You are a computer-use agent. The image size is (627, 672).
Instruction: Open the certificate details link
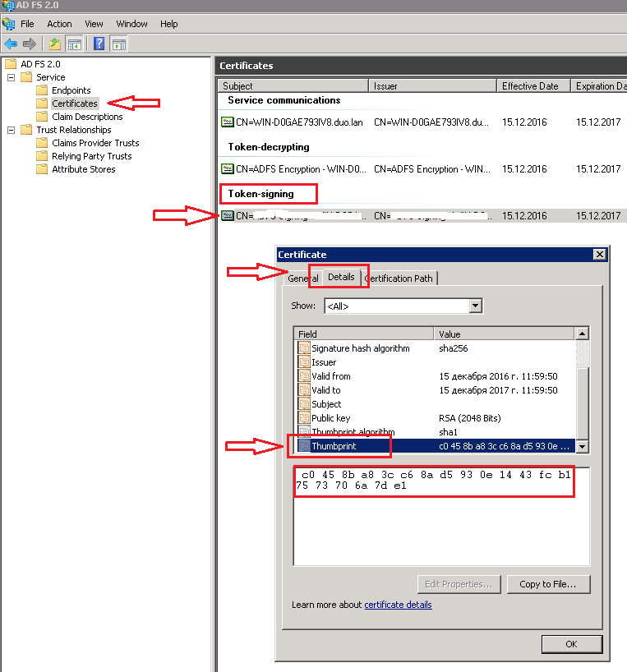click(x=399, y=605)
